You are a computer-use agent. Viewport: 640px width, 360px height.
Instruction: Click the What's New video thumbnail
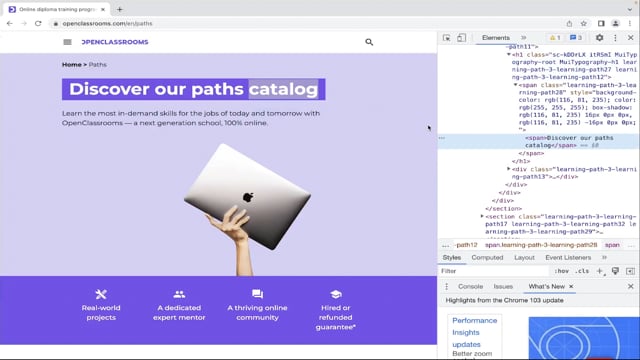click(x=584, y=338)
